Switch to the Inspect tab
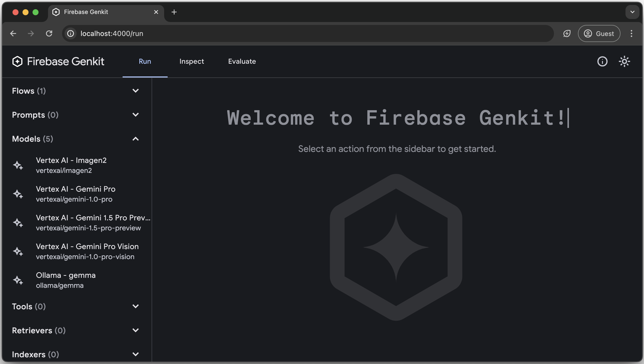644x364 pixels. coord(191,61)
